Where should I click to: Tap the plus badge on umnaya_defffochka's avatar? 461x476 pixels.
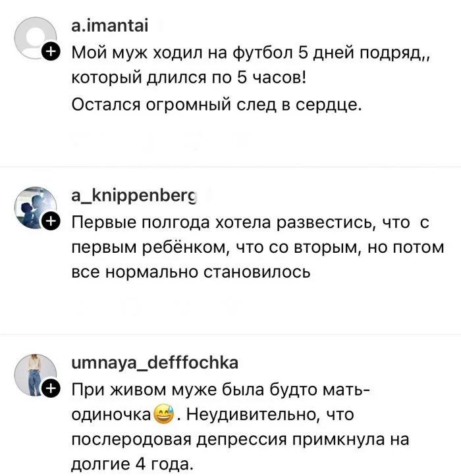[x=50, y=390]
